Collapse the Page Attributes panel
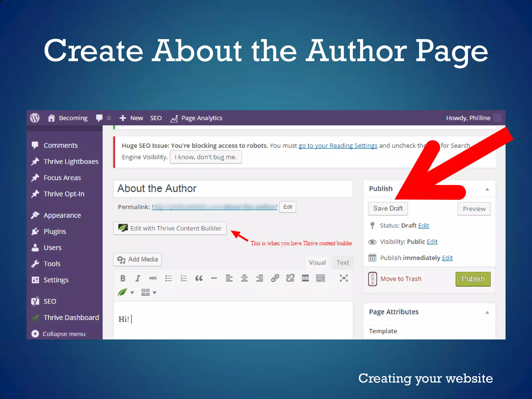The height and width of the screenshot is (399, 532). point(487,312)
